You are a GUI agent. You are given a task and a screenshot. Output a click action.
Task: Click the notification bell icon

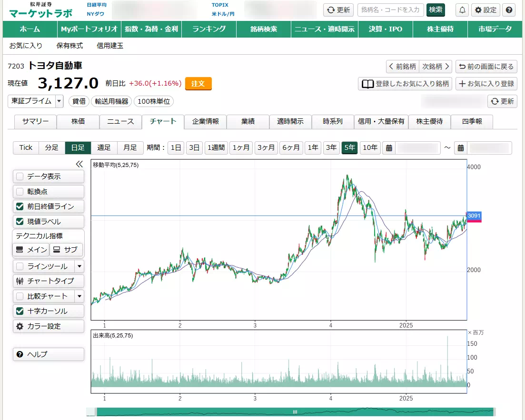pos(462,10)
